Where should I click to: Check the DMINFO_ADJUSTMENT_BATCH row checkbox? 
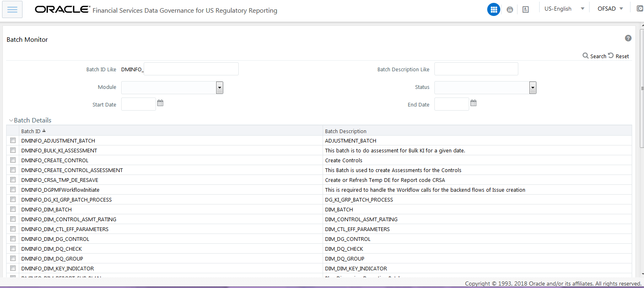[13, 141]
